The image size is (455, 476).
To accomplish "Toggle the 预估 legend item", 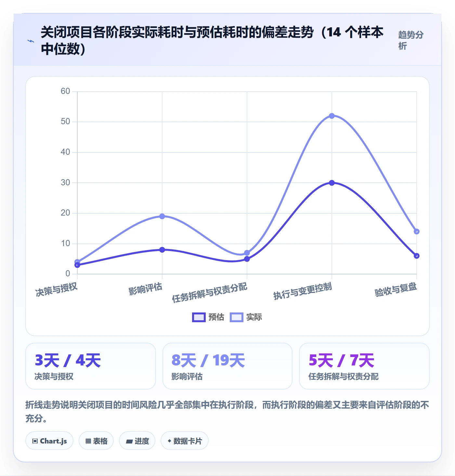I will [208, 317].
